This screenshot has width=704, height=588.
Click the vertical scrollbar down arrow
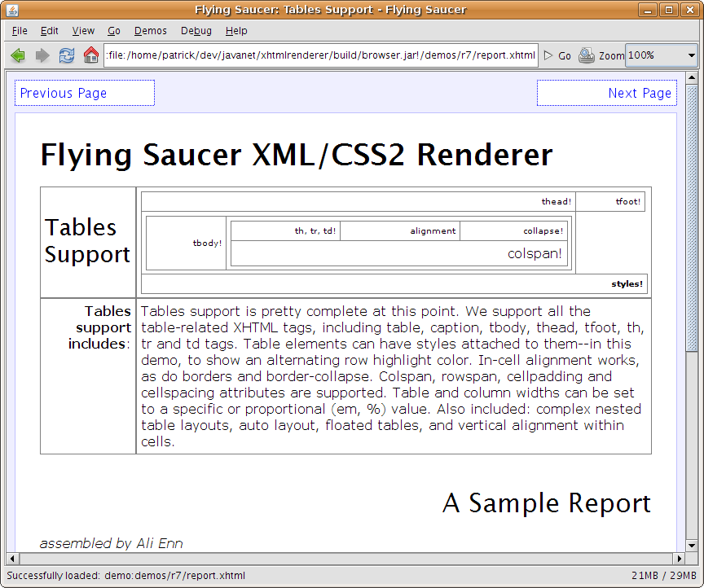692,546
